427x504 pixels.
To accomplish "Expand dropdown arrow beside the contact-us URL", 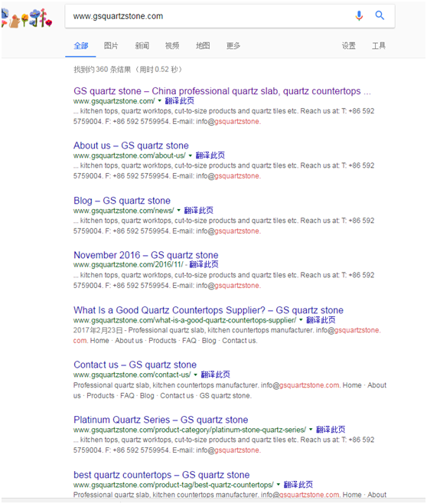I will [195, 375].
